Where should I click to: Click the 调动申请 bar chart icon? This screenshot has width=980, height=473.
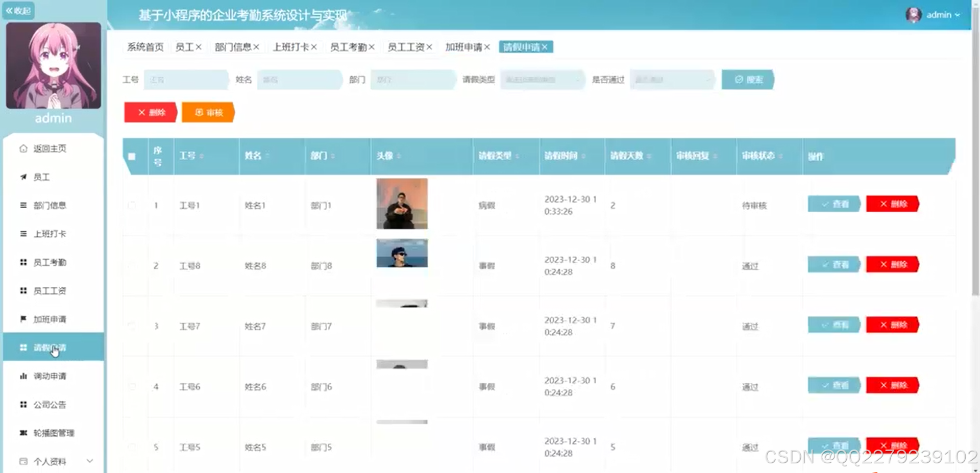tap(23, 376)
